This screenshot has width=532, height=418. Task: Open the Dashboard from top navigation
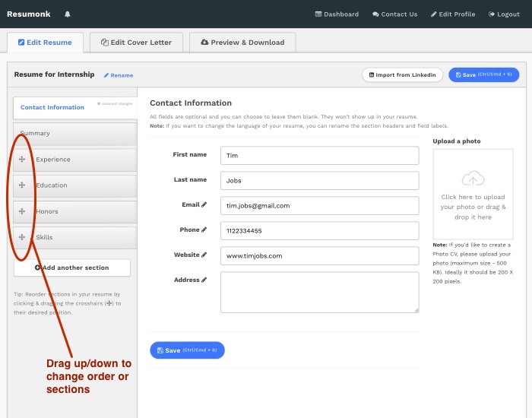(337, 14)
